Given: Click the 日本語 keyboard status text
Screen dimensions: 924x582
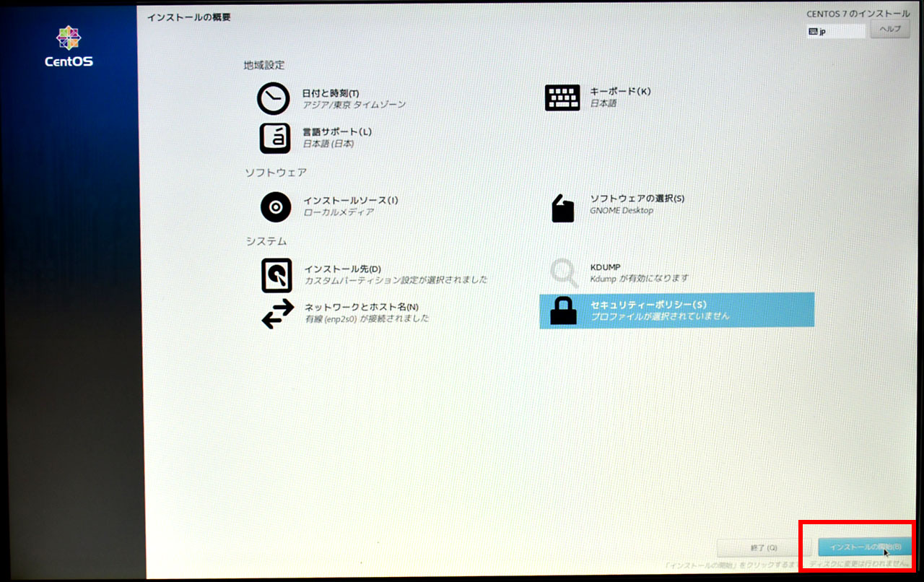Looking at the screenshot, I should point(603,103).
